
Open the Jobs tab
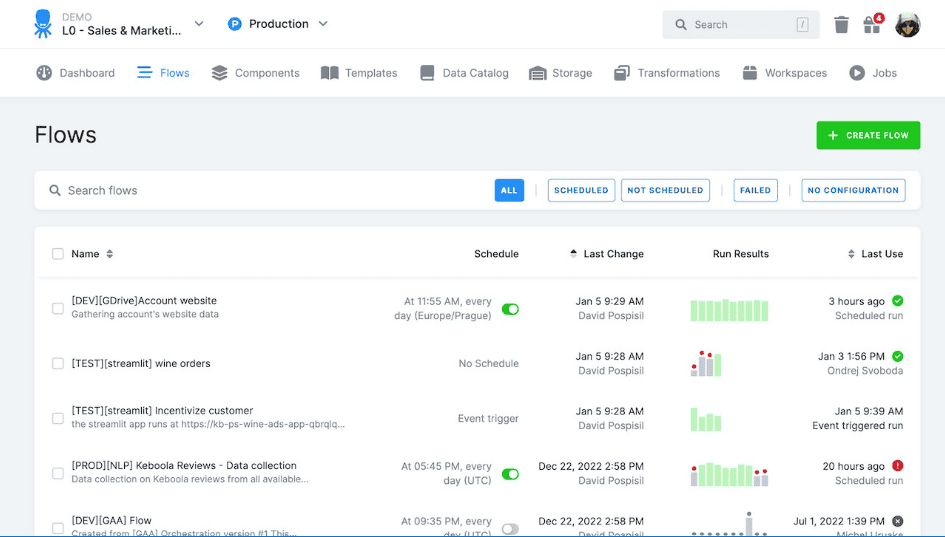click(873, 73)
